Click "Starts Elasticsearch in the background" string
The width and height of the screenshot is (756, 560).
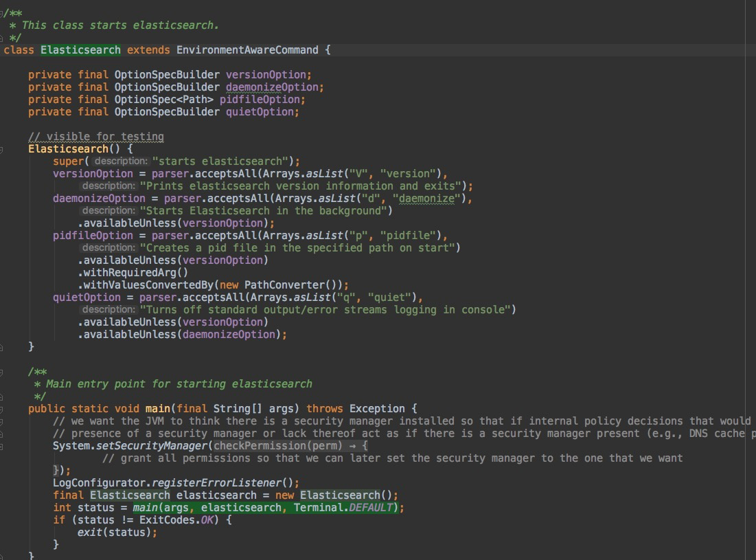tap(263, 211)
